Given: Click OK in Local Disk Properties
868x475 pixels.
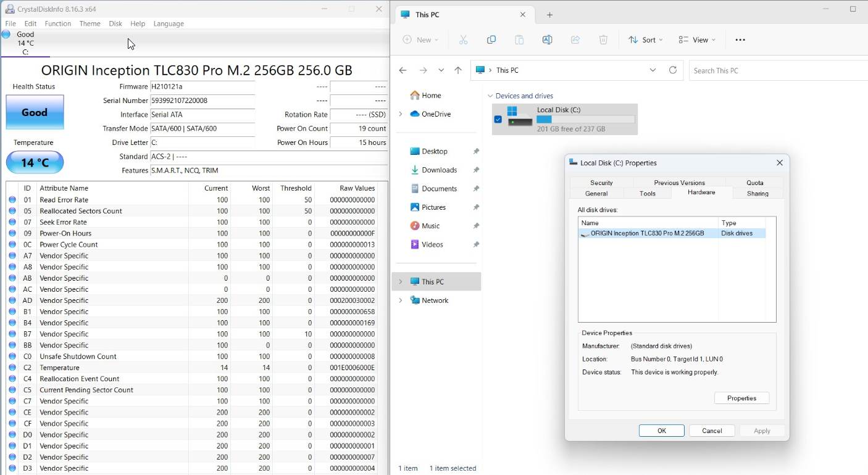Looking at the screenshot, I should (x=662, y=431).
